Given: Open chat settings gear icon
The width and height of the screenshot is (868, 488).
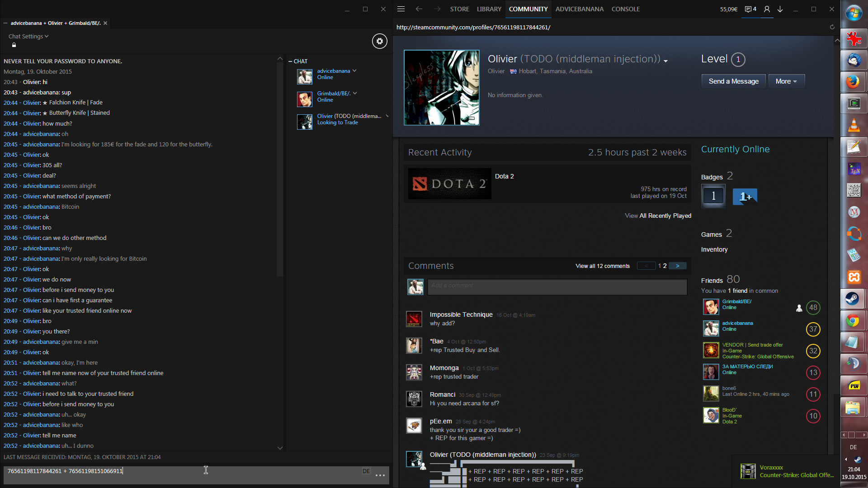Looking at the screenshot, I should click(x=379, y=42).
